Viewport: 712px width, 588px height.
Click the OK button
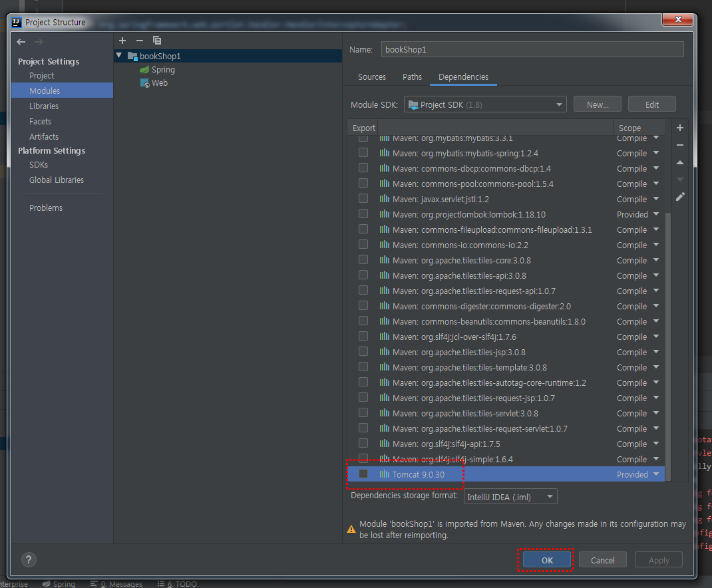tap(547, 560)
